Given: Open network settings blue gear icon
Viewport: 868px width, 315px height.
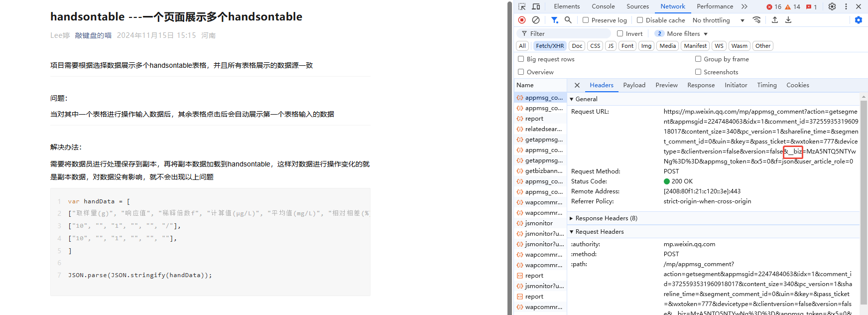Looking at the screenshot, I should 859,20.
